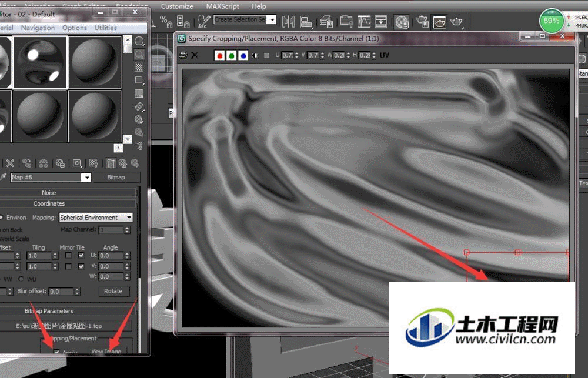The width and height of the screenshot is (588, 378).
Task: Open the Manage Layers icon
Action: [x=326, y=22]
